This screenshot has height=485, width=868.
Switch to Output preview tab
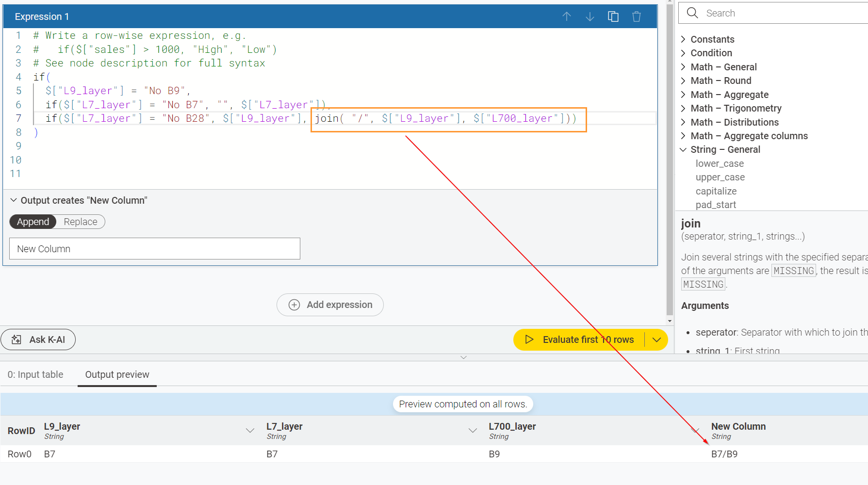click(x=117, y=374)
